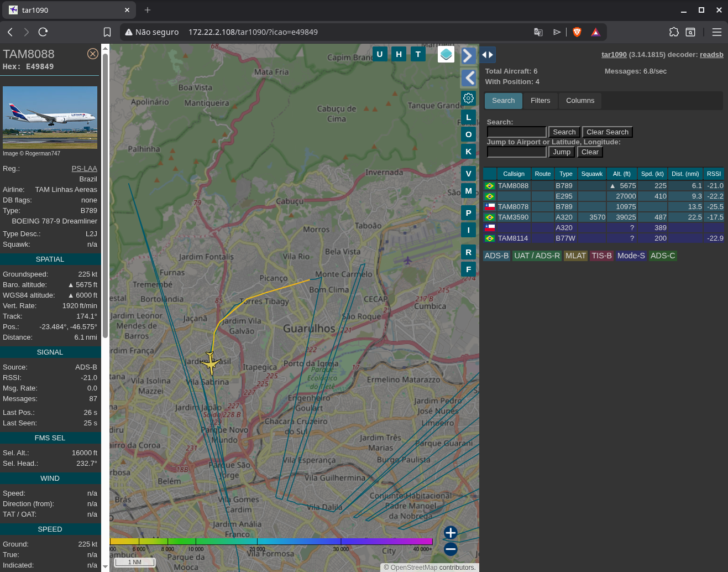Reload the browser page
This screenshot has width=728, height=572.
coord(43,32)
